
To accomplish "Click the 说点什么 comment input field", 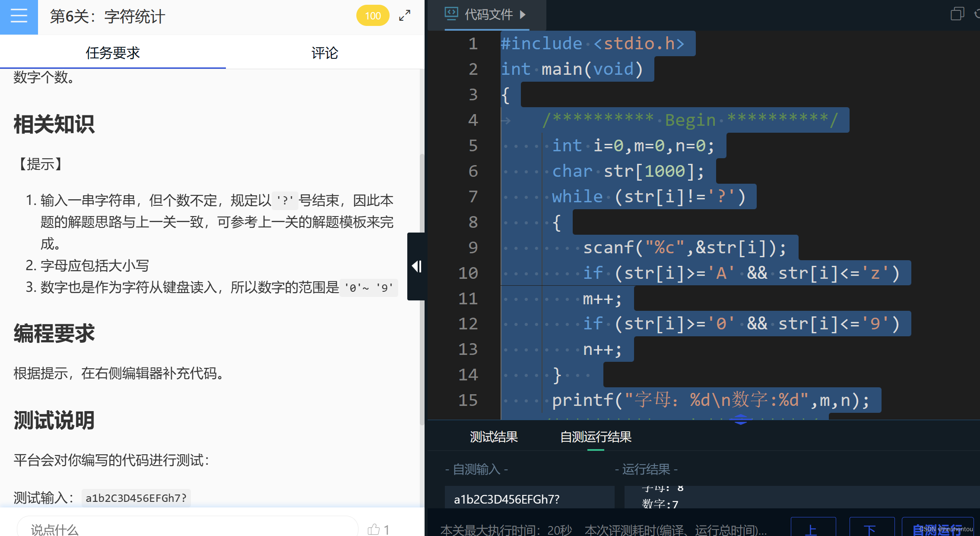I will 188,528.
